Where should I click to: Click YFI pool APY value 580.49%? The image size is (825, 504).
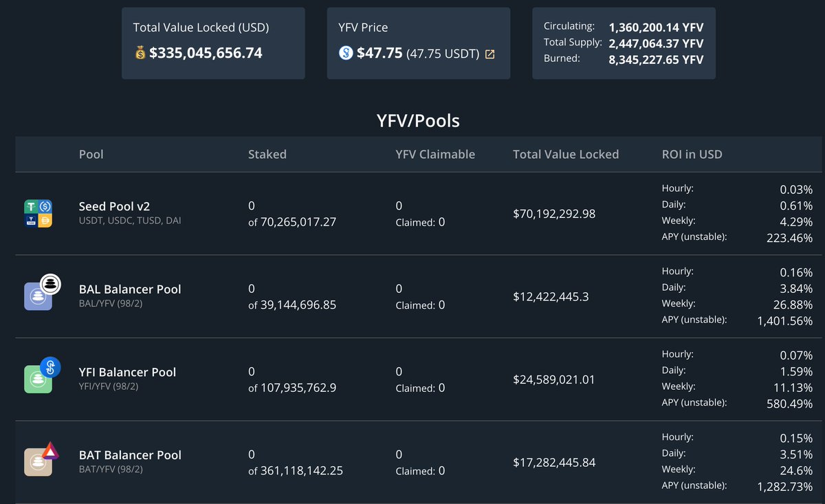(789, 404)
